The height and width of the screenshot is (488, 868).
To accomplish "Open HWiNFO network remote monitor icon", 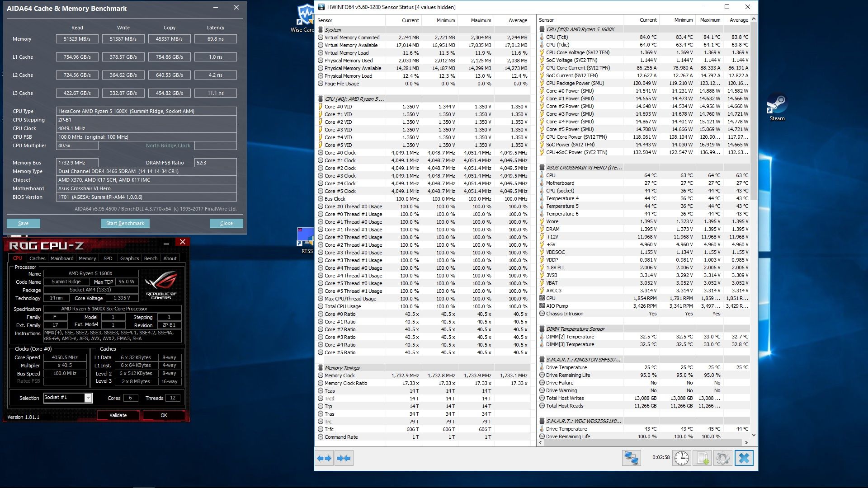I will click(x=631, y=458).
